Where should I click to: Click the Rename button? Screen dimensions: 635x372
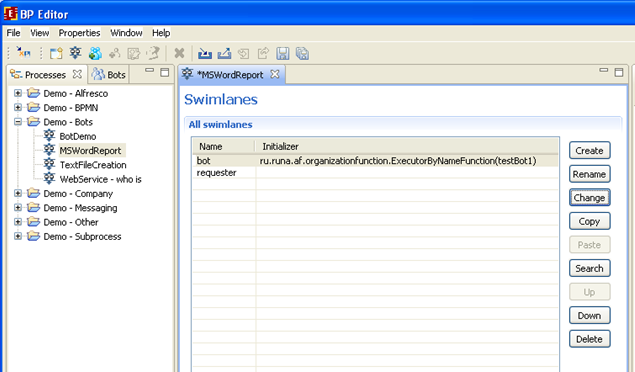coord(589,174)
